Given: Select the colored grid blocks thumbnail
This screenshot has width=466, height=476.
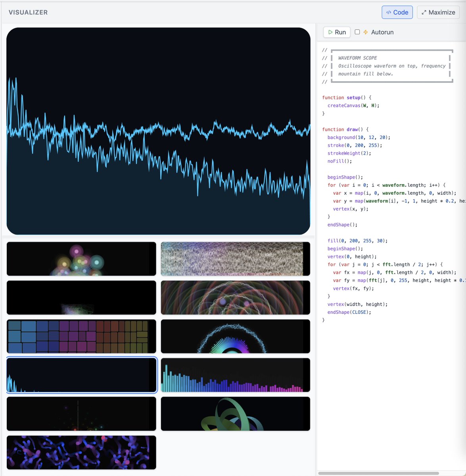Looking at the screenshot, I should click(x=81, y=336).
